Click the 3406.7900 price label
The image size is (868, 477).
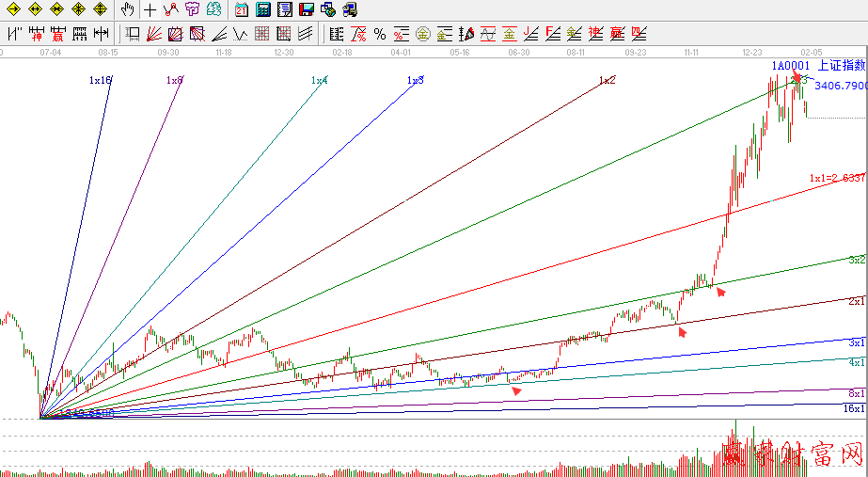840,86
